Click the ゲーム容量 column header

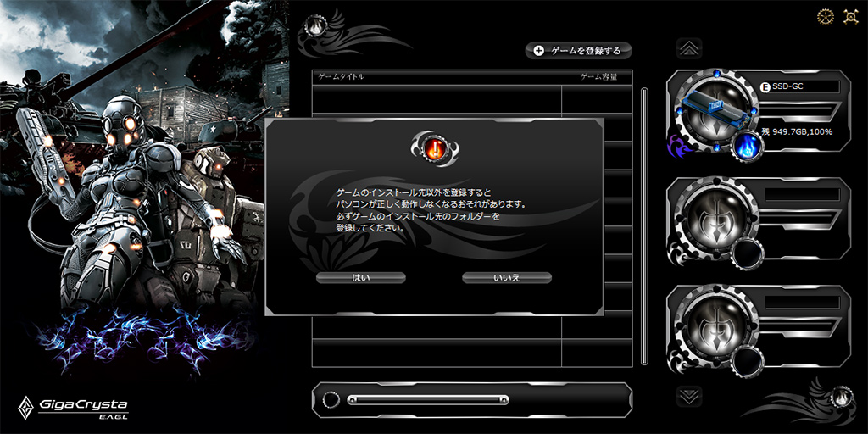point(598,77)
